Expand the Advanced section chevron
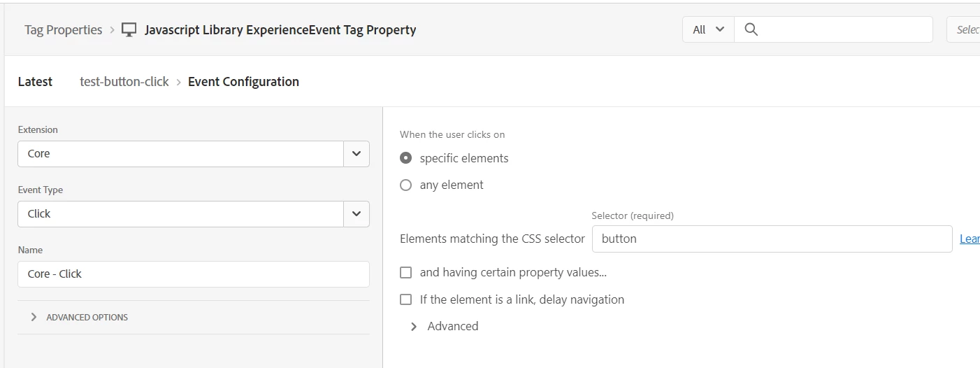This screenshot has width=980, height=368. click(414, 327)
